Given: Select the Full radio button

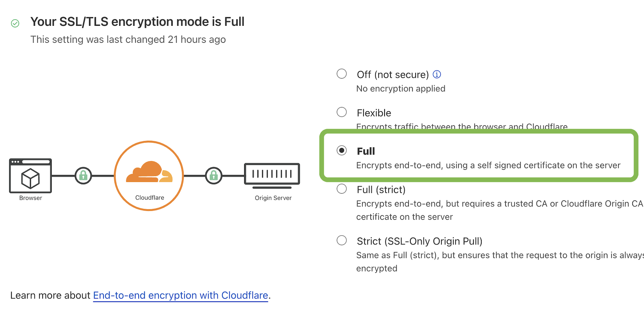Looking at the screenshot, I should point(342,150).
